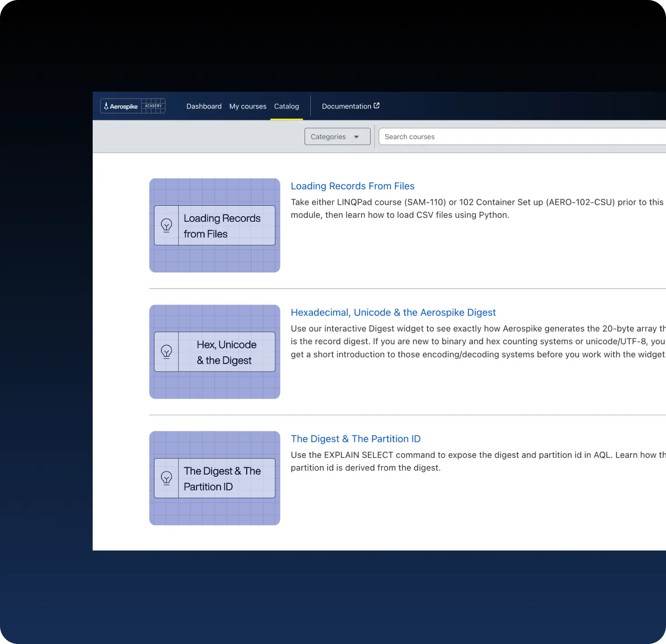Open The Digest & The Partition ID link

[355, 439]
